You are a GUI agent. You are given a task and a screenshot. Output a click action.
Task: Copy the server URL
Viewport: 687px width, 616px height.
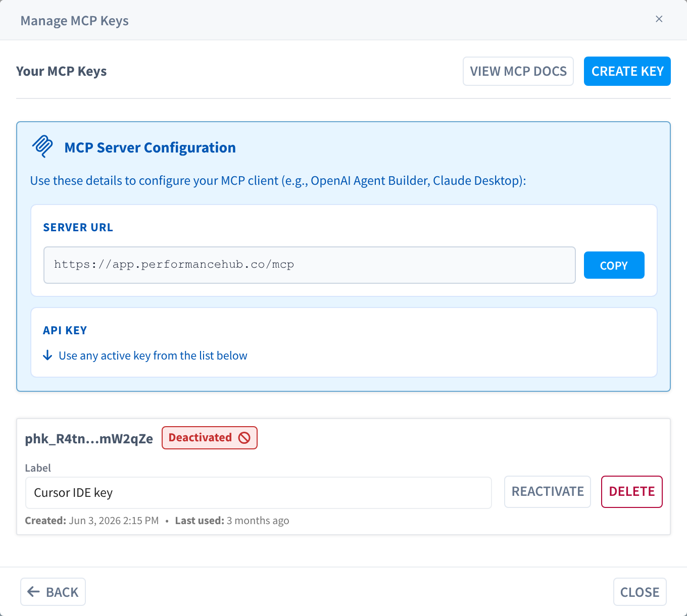pyautogui.click(x=614, y=265)
